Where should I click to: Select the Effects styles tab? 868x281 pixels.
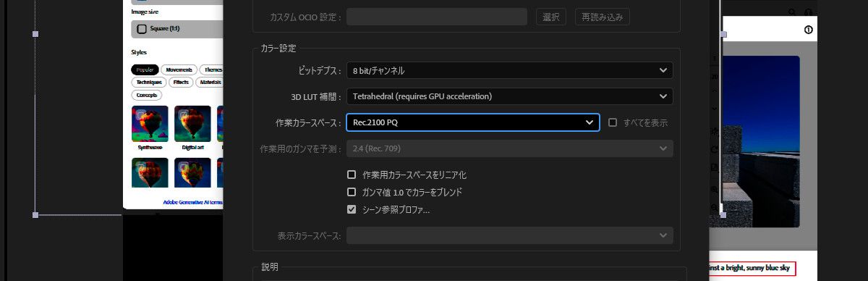click(x=182, y=83)
